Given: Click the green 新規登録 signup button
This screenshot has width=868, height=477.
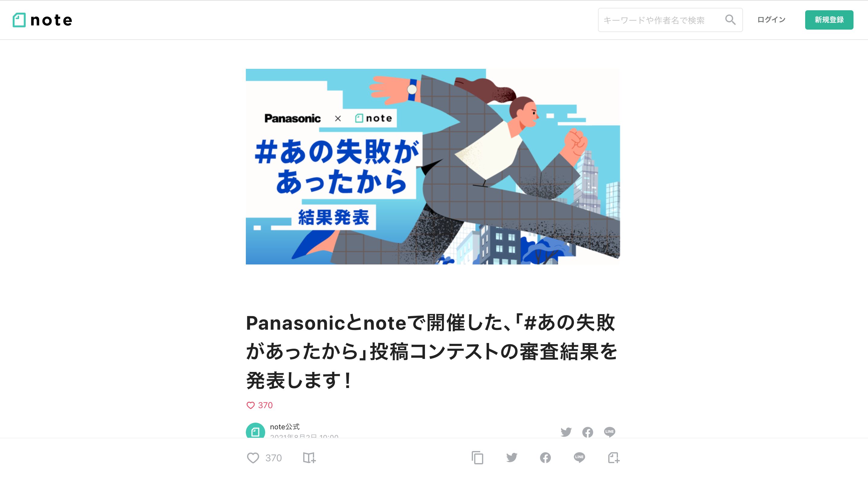Looking at the screenshot, I should click(829, 20).
